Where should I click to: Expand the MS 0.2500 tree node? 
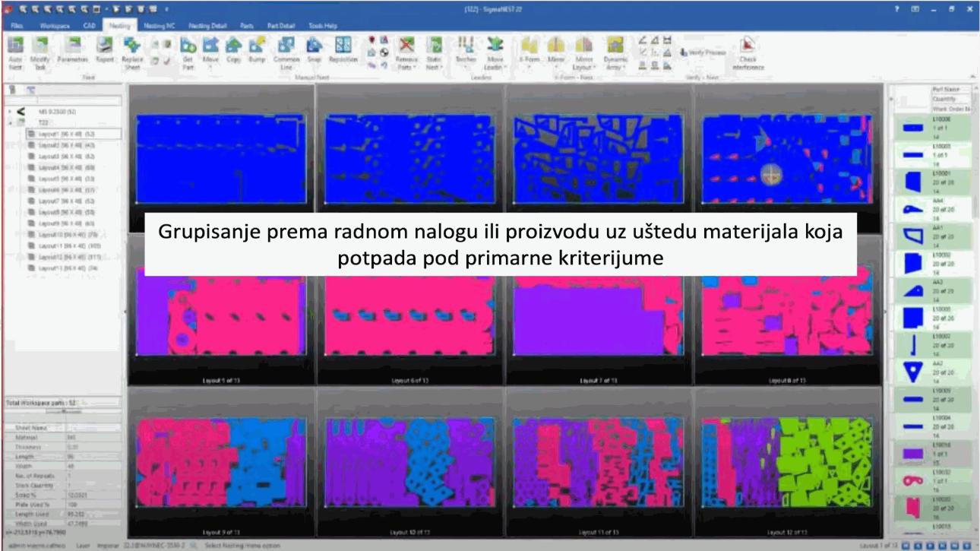[10, 111]
